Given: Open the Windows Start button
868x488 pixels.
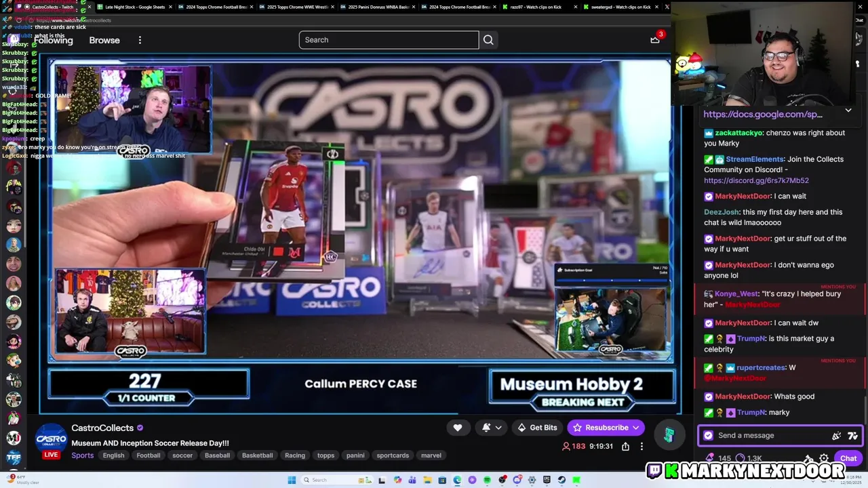Looking at the screenshot, I should click(x=292, y=480).
